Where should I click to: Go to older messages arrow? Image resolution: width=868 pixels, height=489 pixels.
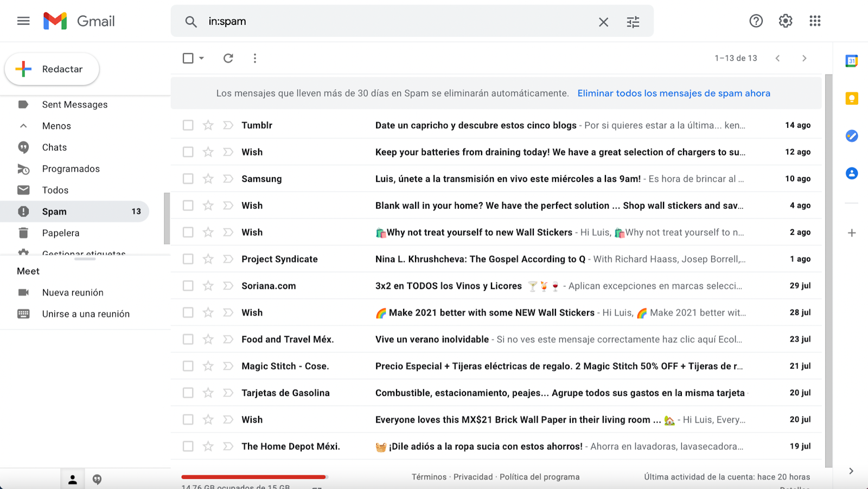click(x=805, y=58)
